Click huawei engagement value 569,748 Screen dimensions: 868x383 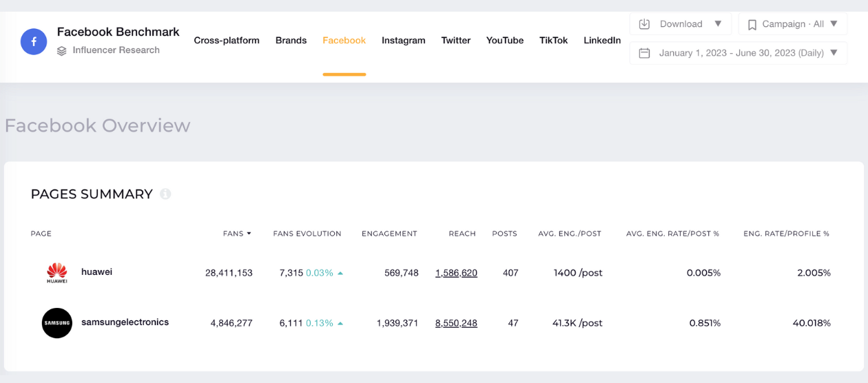pyautogui.click(x=401, y=273)
